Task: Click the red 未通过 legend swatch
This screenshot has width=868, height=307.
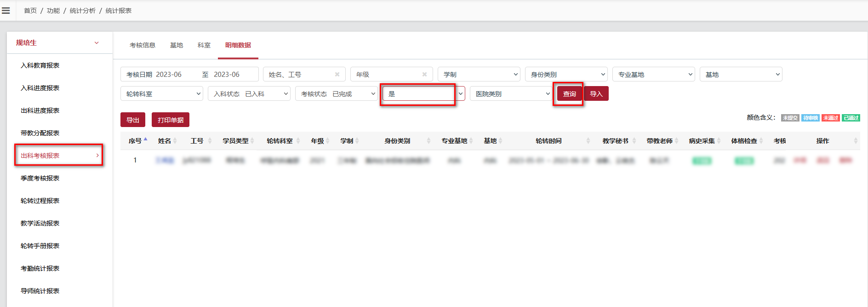Action: pyautogui.click(x=831, y=118)
